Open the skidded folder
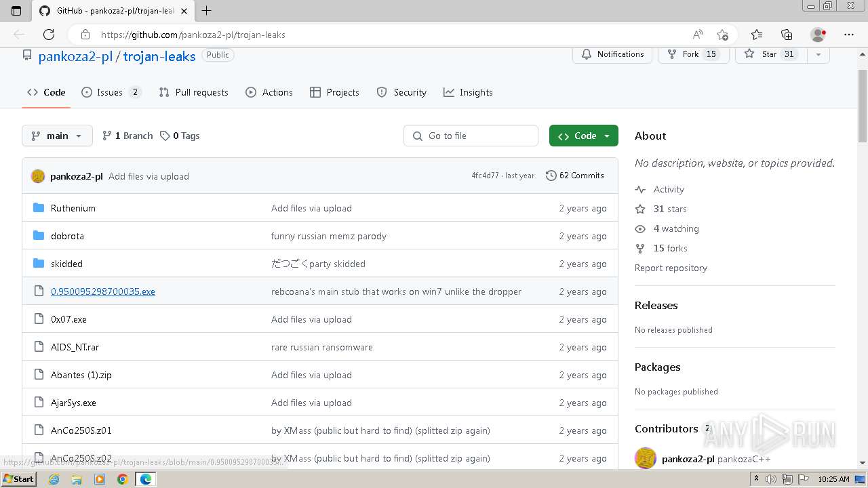Image resolution: width=868 pixels, height=488 pixels. point(66,264)
